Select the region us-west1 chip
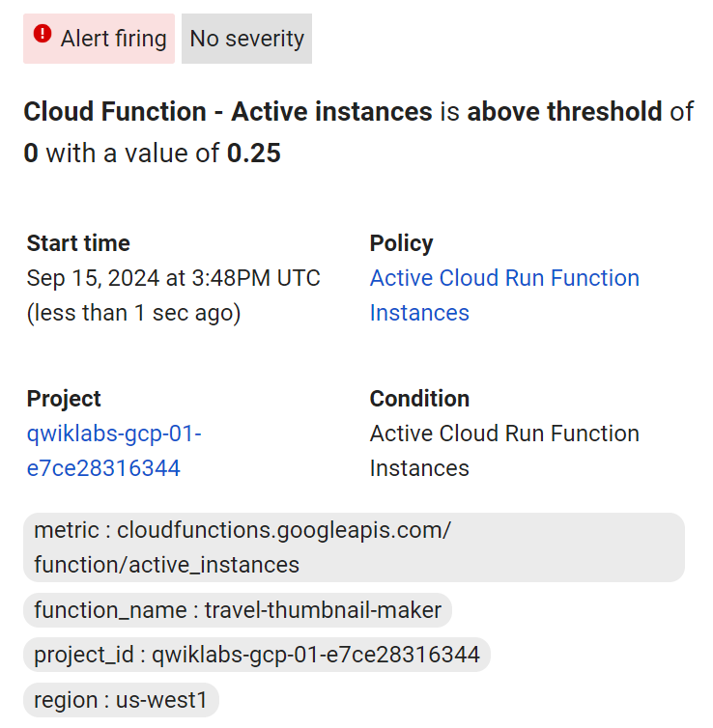Screen dimensions: 713x728 coord(121,699)
